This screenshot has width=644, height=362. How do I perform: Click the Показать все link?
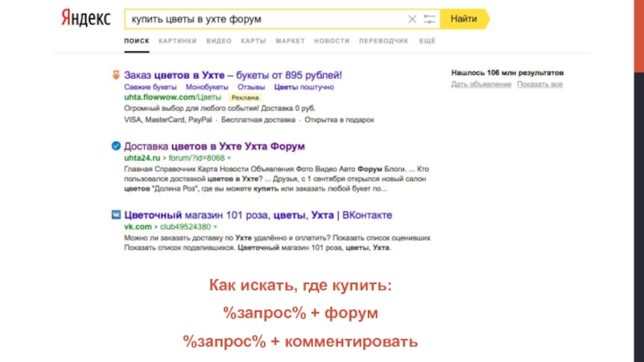coord(539,84)
